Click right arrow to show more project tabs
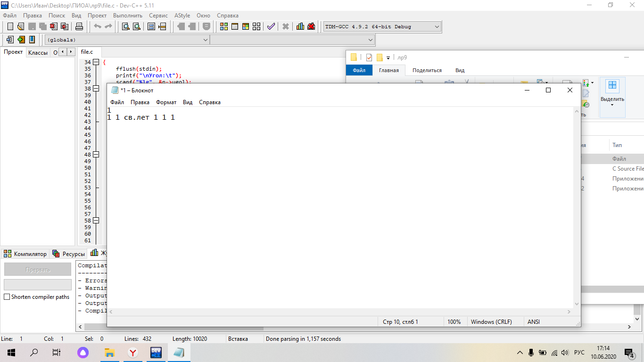The width and height of the screenshot is (644, 362). pyautogui.click(x=71, y=52)
